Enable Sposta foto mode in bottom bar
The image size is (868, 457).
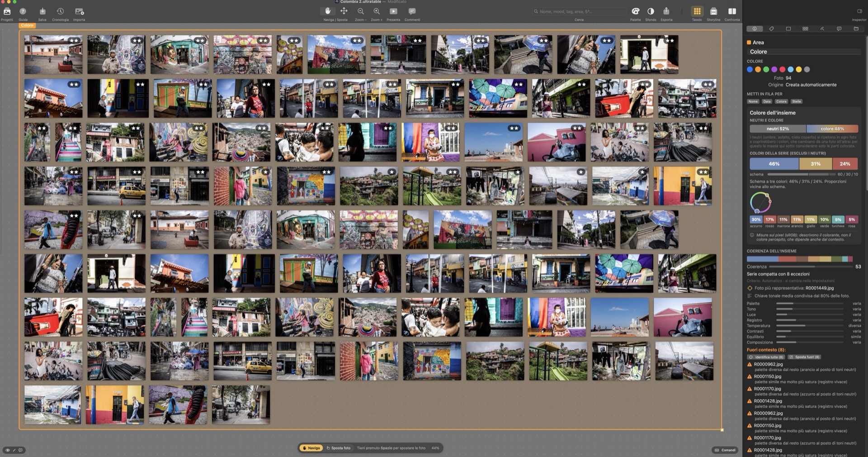(339, 448)
